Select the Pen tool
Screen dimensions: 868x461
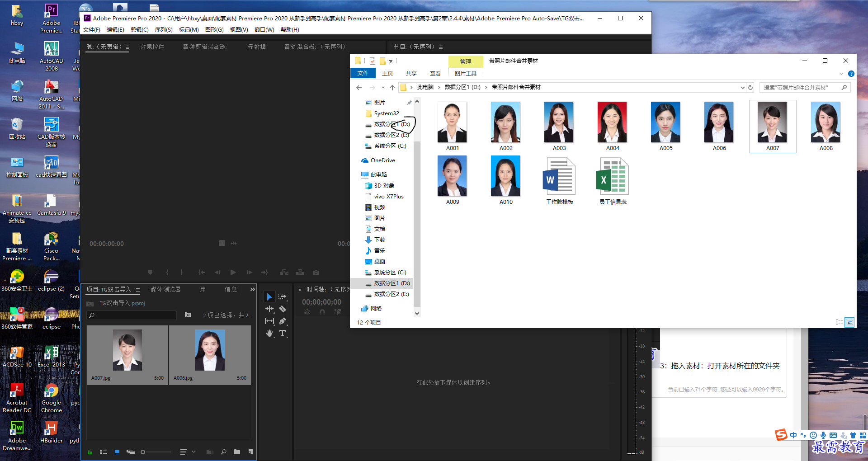pos(283,321)
